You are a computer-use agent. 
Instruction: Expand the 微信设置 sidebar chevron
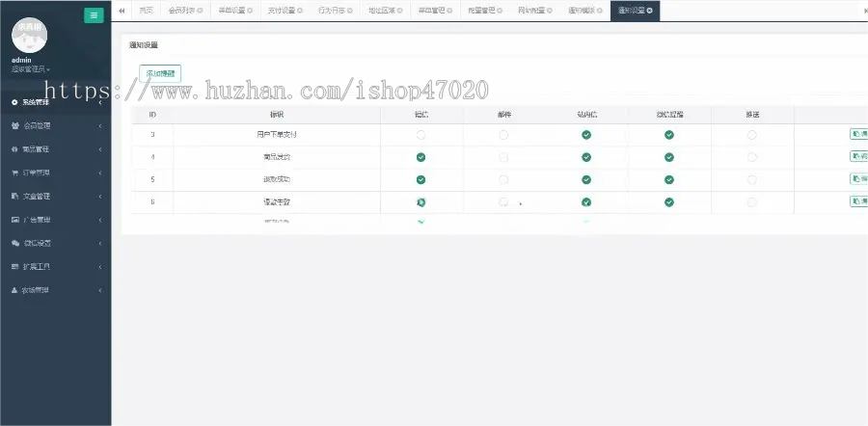[x=100, y=243]
